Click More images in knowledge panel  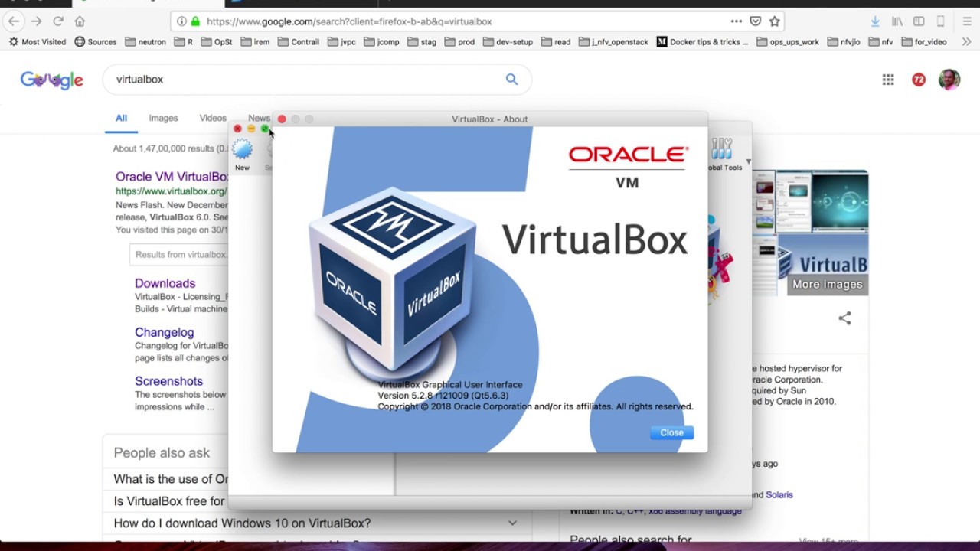coord(827,284)
